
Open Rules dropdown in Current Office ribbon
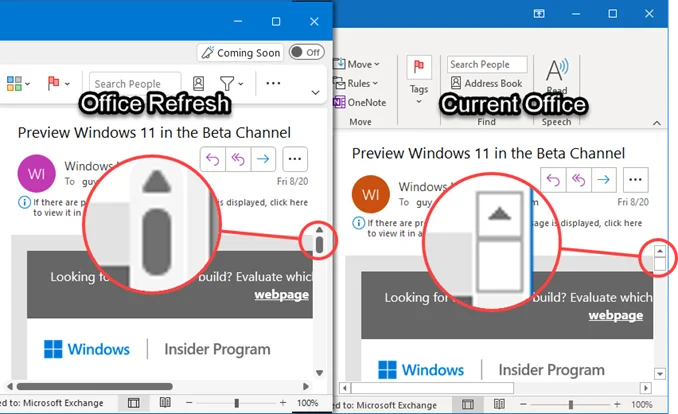click(355, 83)
